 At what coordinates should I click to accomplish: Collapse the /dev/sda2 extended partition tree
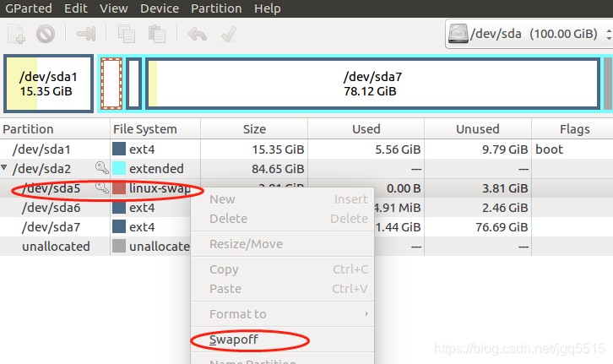pyautogui.click(x=6, y=169)
